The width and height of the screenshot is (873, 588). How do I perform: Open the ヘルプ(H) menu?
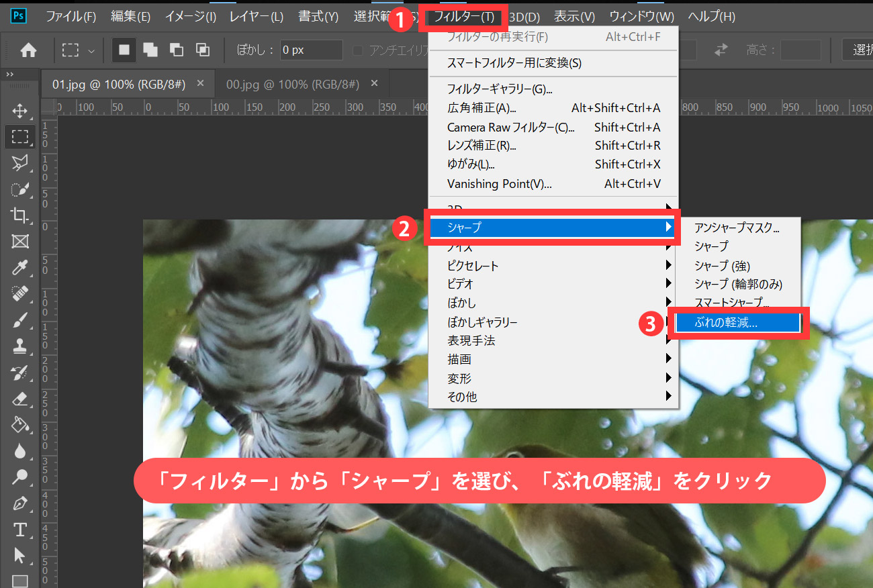coord(712,16)
